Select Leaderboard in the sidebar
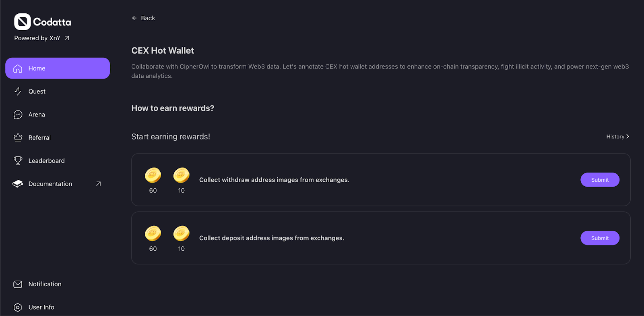 (46, 160)
